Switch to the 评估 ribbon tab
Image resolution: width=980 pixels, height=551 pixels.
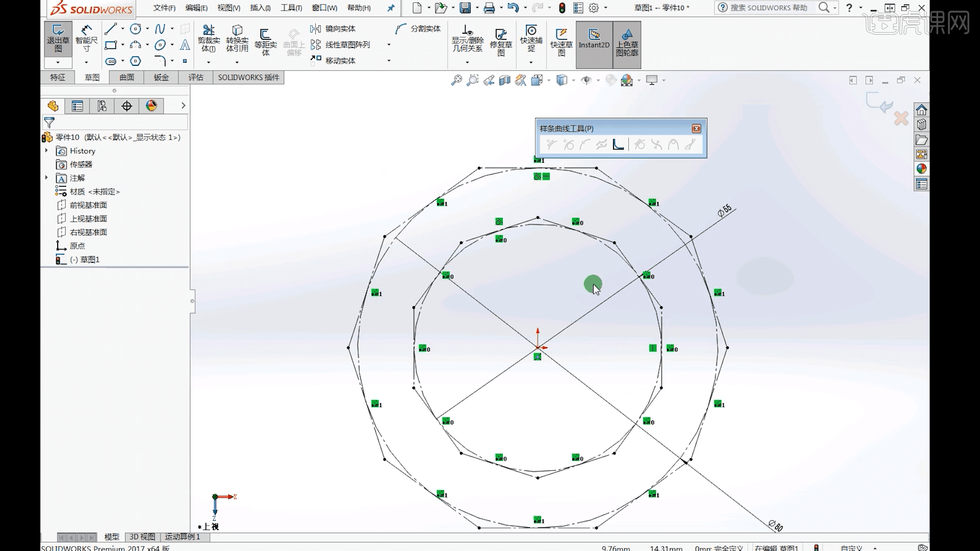pyautogui.click(x=195, y=78)
